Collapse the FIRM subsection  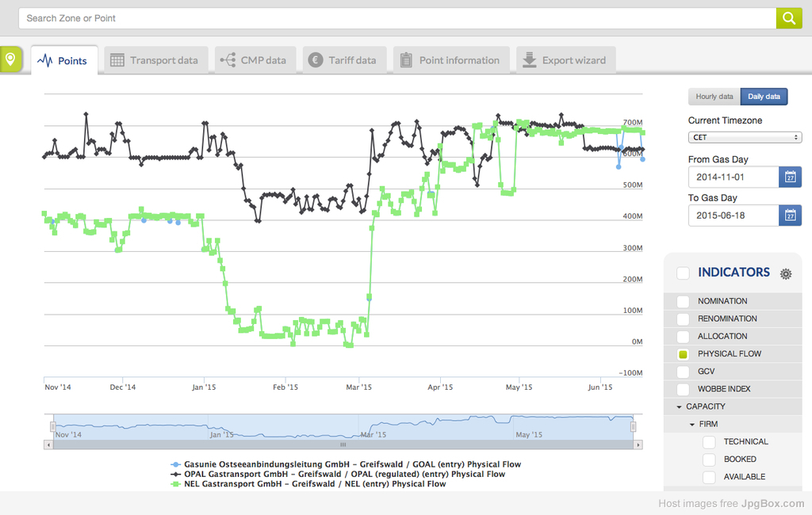click(691, 424)
